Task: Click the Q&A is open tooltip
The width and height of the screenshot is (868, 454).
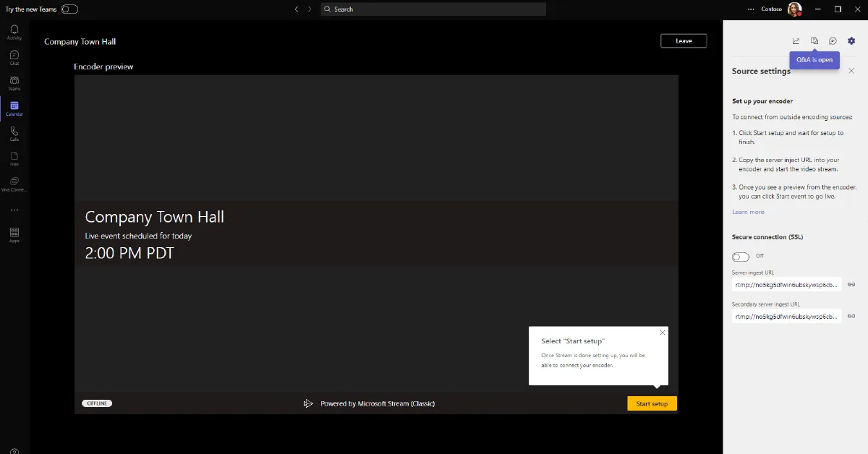Action: pos(814,60)
